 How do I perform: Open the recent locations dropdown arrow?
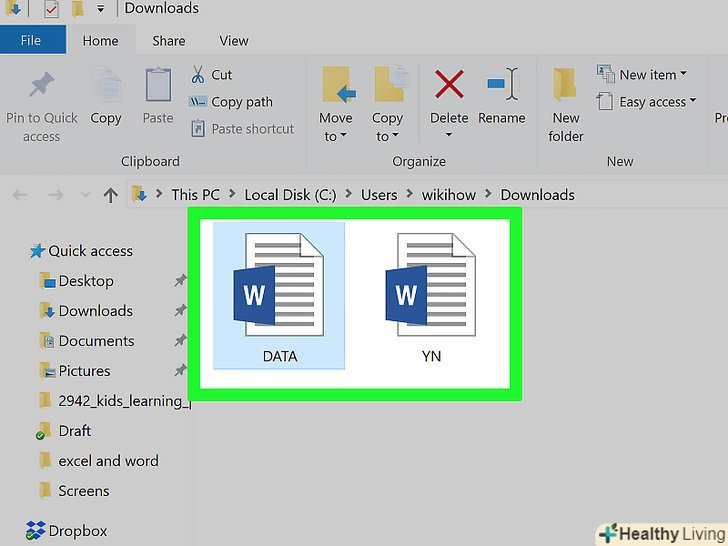[85, 195]
